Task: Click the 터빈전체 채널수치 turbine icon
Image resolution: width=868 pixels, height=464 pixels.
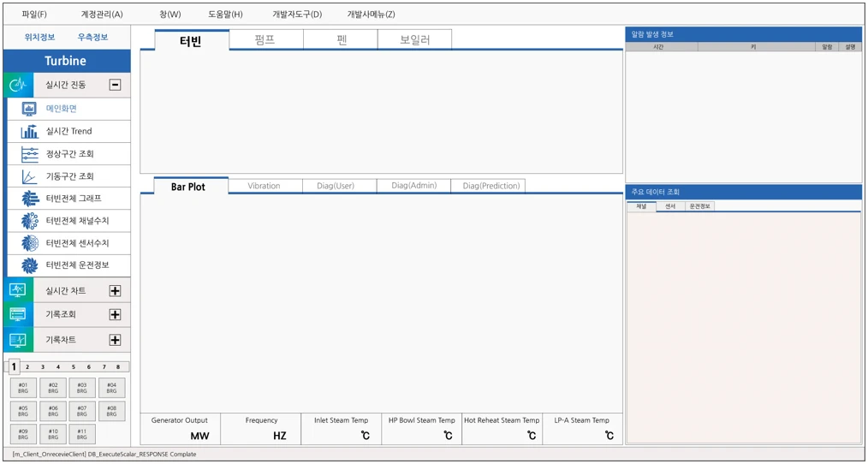Action: 29,221
